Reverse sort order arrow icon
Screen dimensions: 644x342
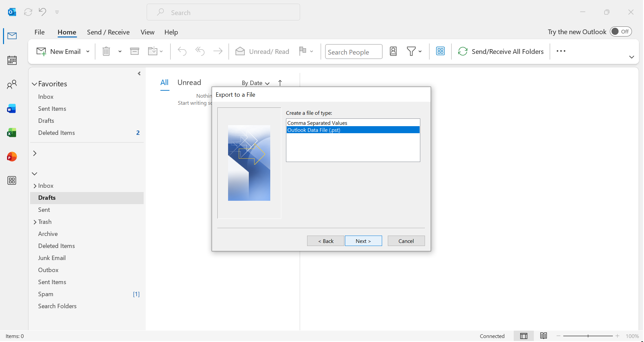tap(280, 83)
